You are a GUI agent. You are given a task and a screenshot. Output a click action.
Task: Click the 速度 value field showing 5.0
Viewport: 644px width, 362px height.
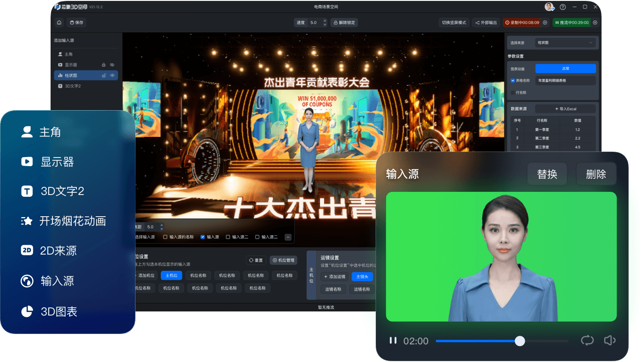pyautogui.click(x=315, y=23)
